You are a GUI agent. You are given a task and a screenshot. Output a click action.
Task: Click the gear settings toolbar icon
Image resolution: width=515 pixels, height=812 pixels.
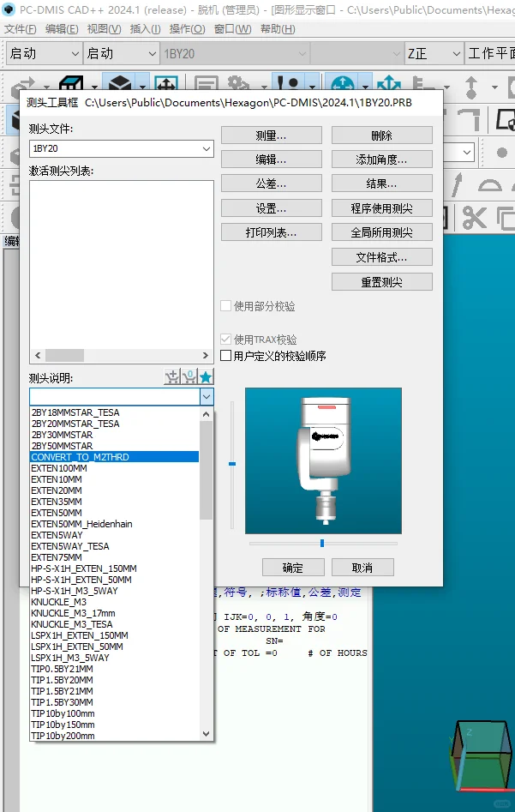[x=238, y=84]
